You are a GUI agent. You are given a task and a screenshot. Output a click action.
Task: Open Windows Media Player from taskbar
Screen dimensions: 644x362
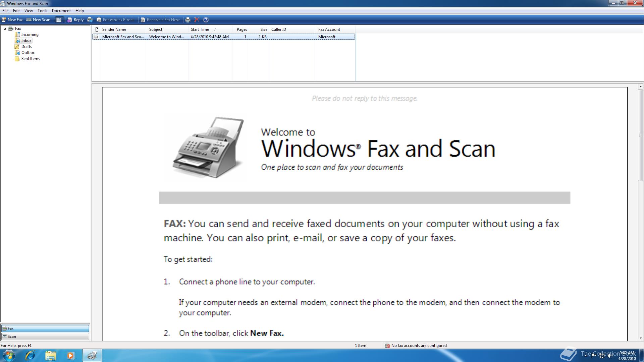coord(70,355)
